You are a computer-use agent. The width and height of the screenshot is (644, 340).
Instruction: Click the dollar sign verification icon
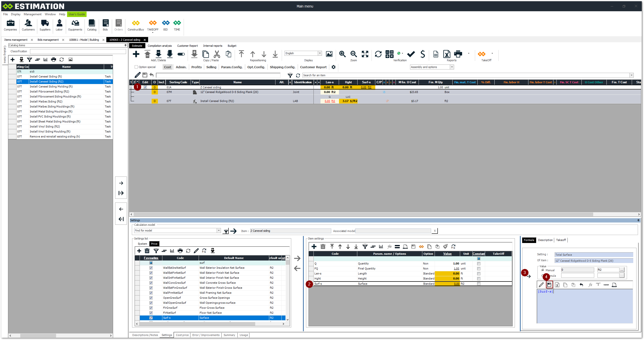pos(423,54)
